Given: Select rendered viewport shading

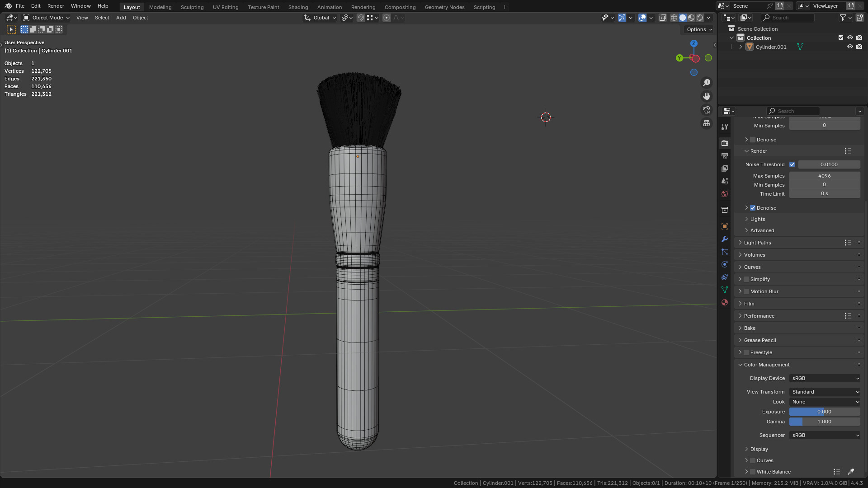Looking at the screenshot, I should click(700, 18).
